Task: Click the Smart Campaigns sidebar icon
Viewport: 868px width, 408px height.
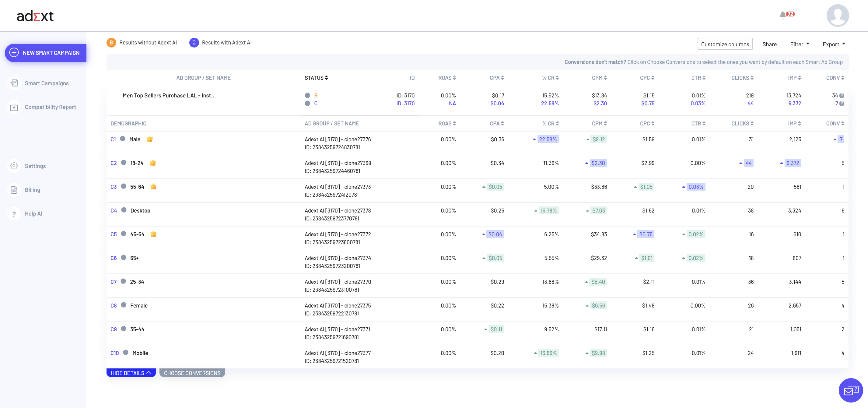Action: coord(14,83)
